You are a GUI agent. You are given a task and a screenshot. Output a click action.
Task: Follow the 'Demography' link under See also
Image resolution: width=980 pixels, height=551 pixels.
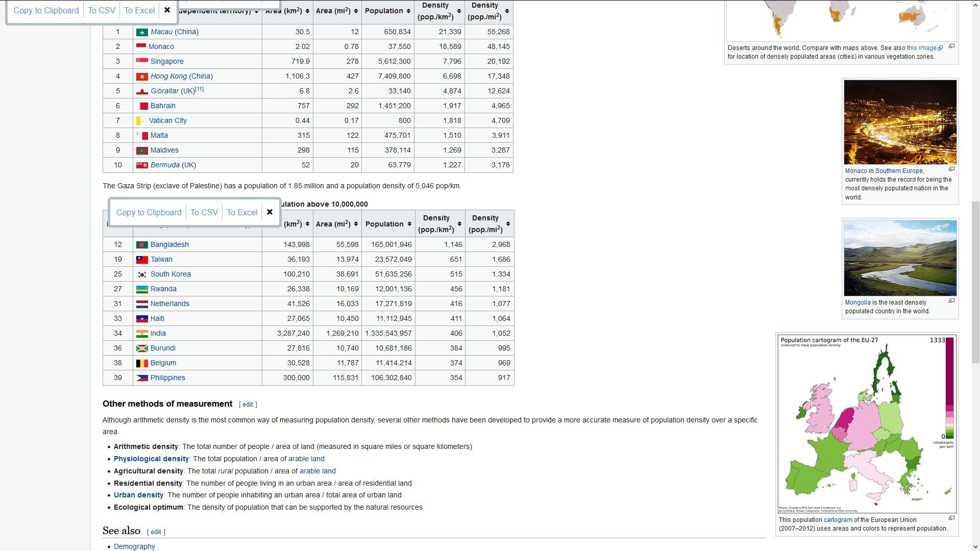point(134,546)
